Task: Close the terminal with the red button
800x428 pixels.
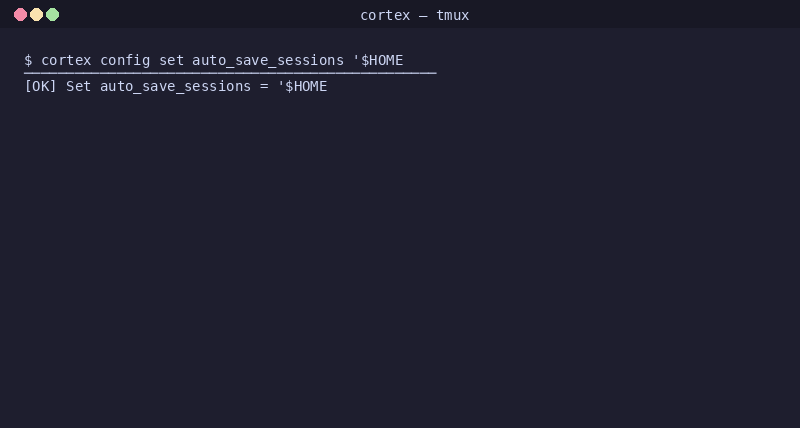Action: [20, 15]
